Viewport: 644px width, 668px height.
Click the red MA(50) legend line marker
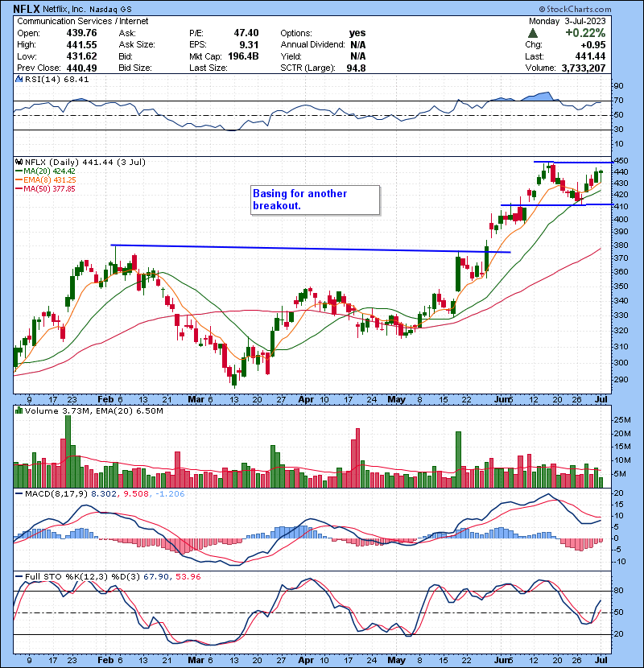click(x=18, y=188)
